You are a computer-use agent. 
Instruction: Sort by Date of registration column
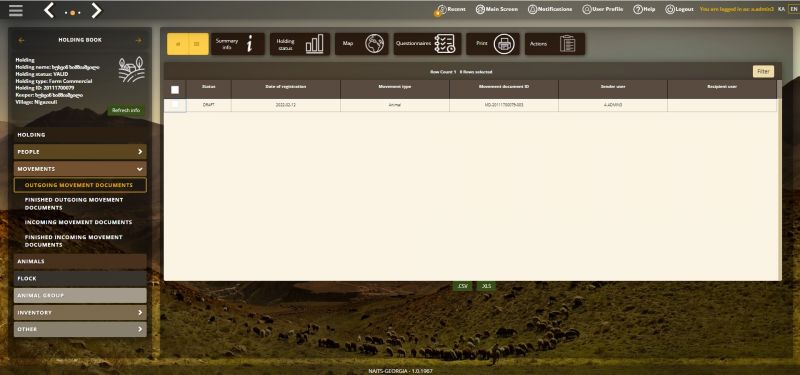[286, 89]
